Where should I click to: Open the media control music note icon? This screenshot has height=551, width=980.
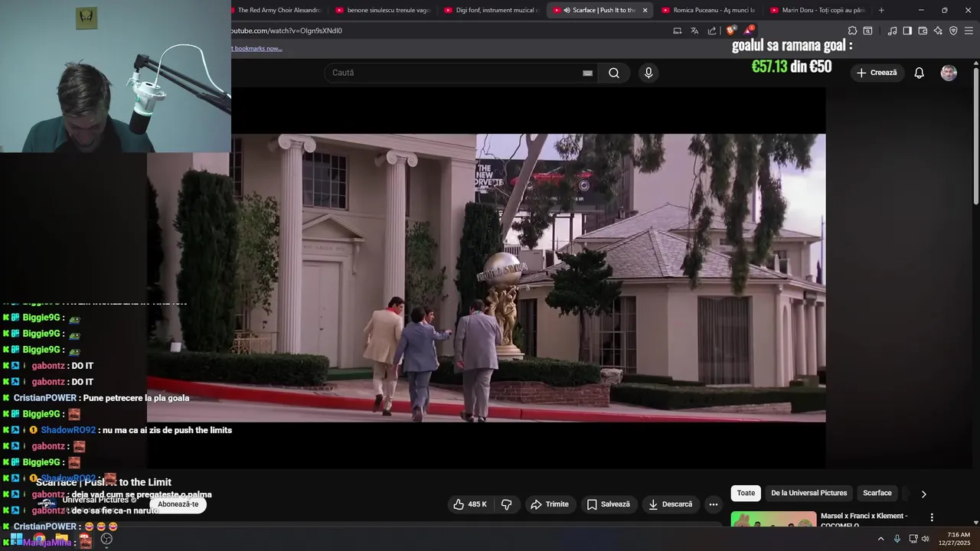[892, 31]
